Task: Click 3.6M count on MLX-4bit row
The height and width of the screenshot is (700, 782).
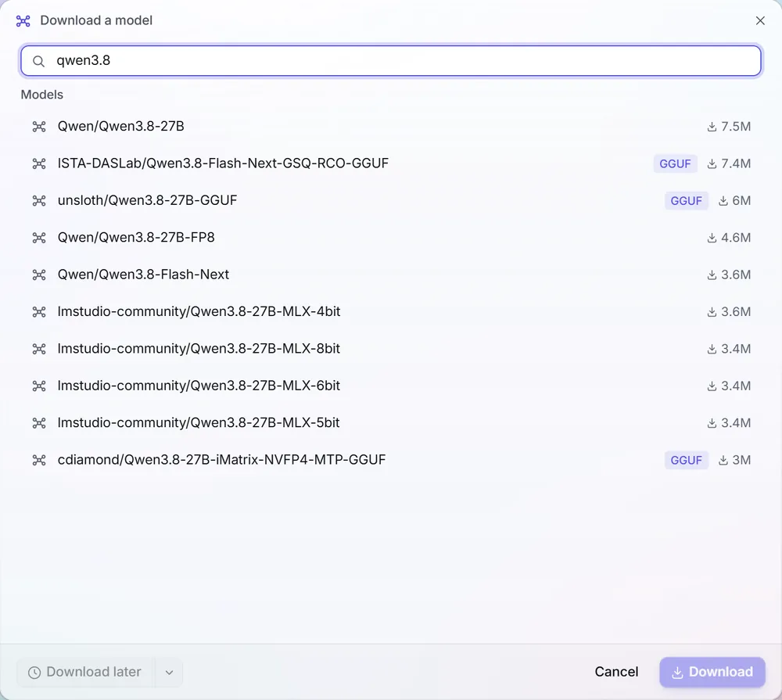Action: 729,312
